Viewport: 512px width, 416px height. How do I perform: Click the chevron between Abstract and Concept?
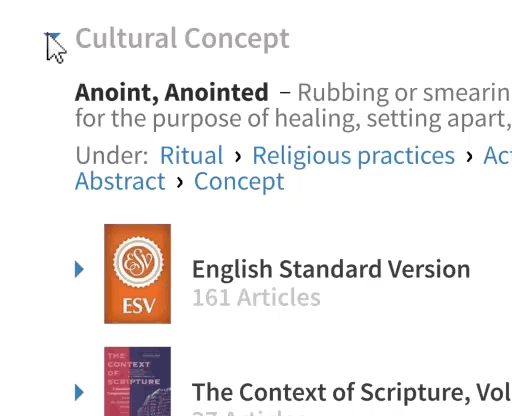coord(180,182)
